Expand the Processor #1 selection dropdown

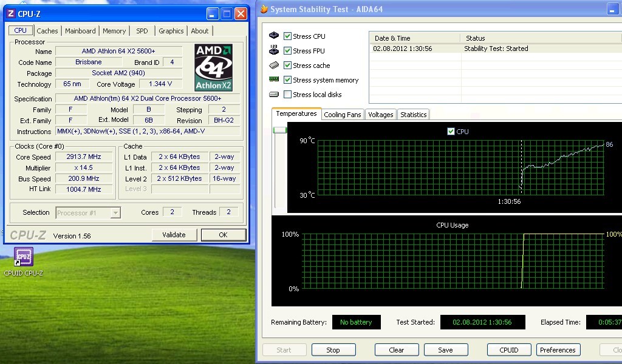[x=115, y=212]
